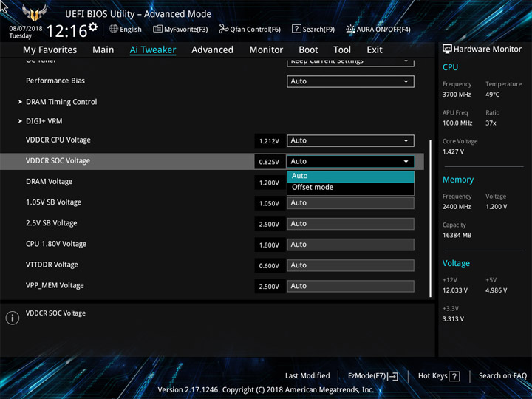532x399 pixels.
Task: Open the Advanced tab
Action: pyautogui.click(x=212, y=50)
